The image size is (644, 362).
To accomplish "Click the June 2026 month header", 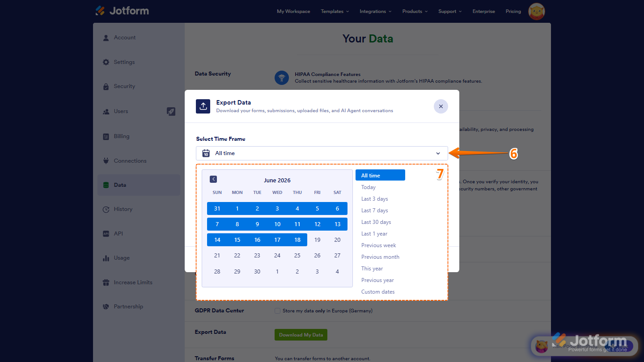I will click(277, 181).
